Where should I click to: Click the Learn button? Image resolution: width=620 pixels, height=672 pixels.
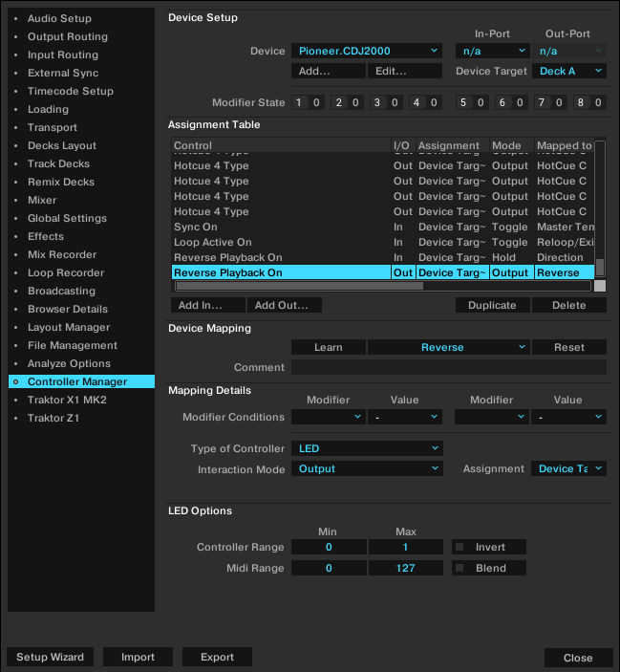tap(328, 347)
